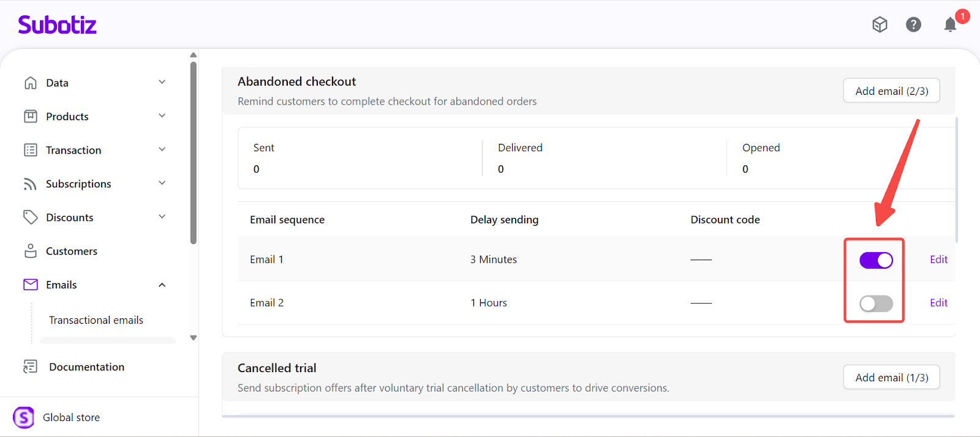Expand the Discounts menu chevron
Image resolution: width=980 pixels, height=437 pixels.
tap(162, 217)
